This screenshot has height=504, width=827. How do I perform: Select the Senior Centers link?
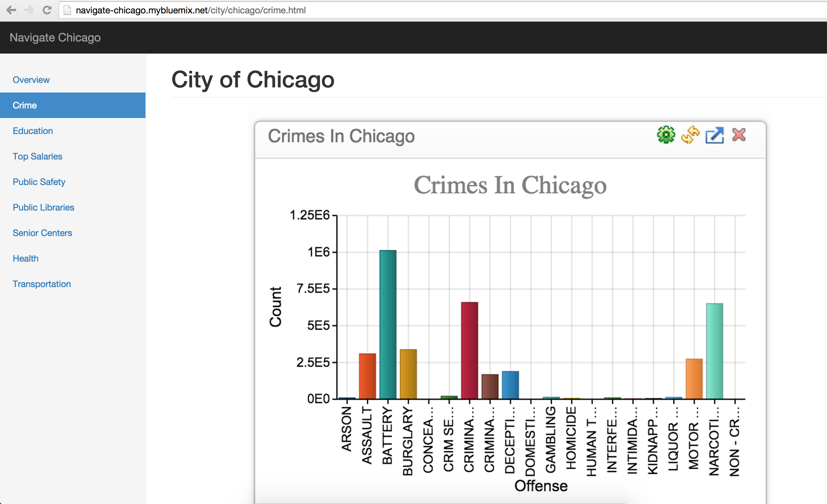click(42, 233)
